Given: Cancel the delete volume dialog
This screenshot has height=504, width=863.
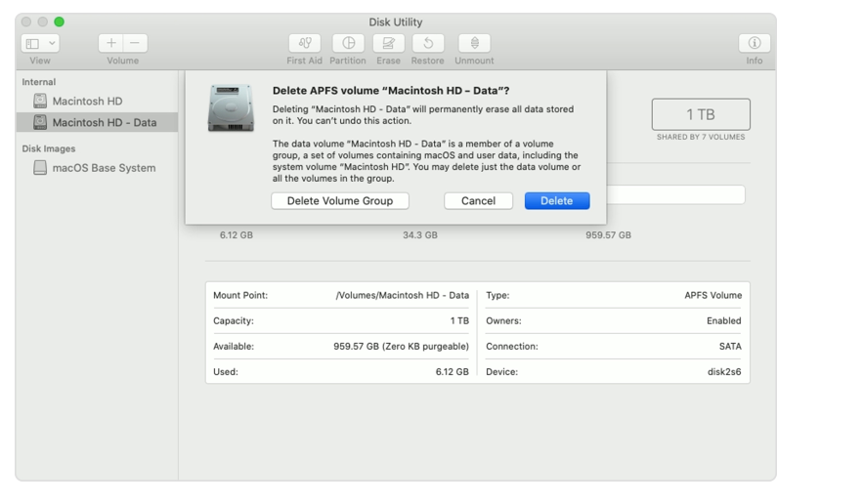Looking at the screenshot, I should pos(478,201).
